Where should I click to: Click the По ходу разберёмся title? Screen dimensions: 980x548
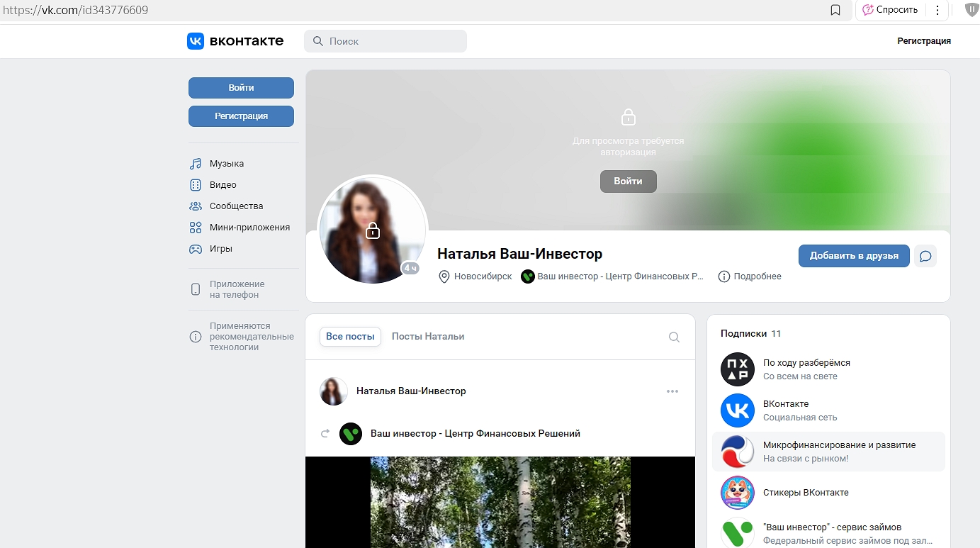pyautogui.click(x=806, y=363)
